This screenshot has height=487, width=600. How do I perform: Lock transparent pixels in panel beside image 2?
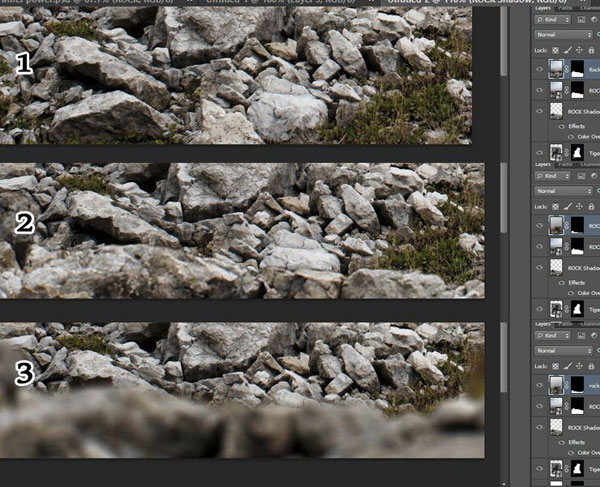[555, 207]
